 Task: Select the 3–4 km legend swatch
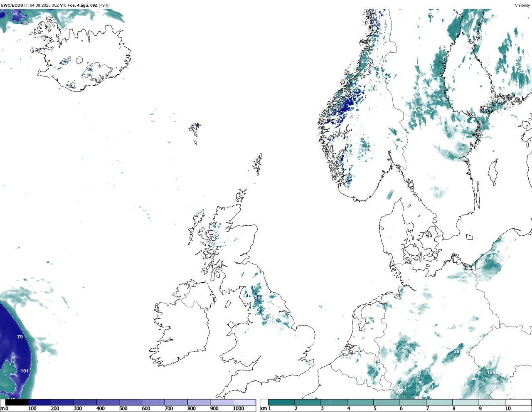click(x=334, y=402)
